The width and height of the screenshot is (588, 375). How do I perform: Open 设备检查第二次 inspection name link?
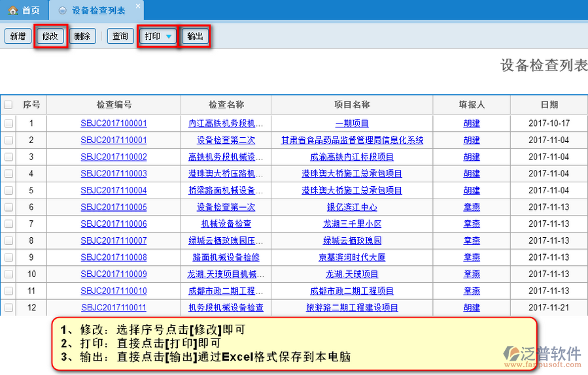click(x=226, y=140)
